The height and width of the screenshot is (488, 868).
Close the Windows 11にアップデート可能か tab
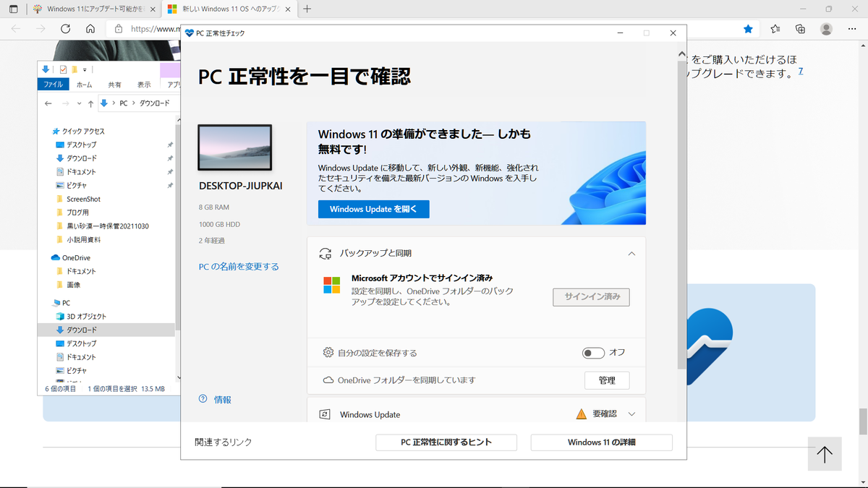pos(153,9)
